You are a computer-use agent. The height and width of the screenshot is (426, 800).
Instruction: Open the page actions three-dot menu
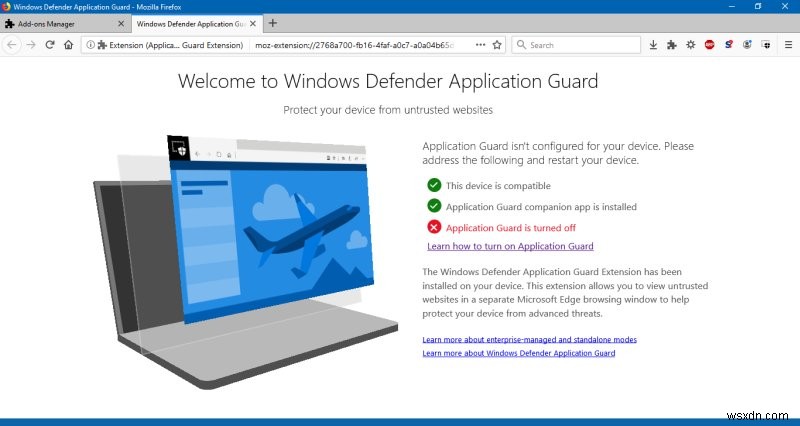(480, 45)
